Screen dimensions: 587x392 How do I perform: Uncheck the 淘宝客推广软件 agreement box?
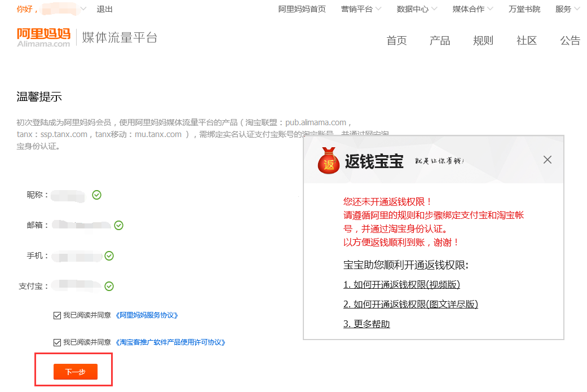pyautogui.click(x=57, y=342)
